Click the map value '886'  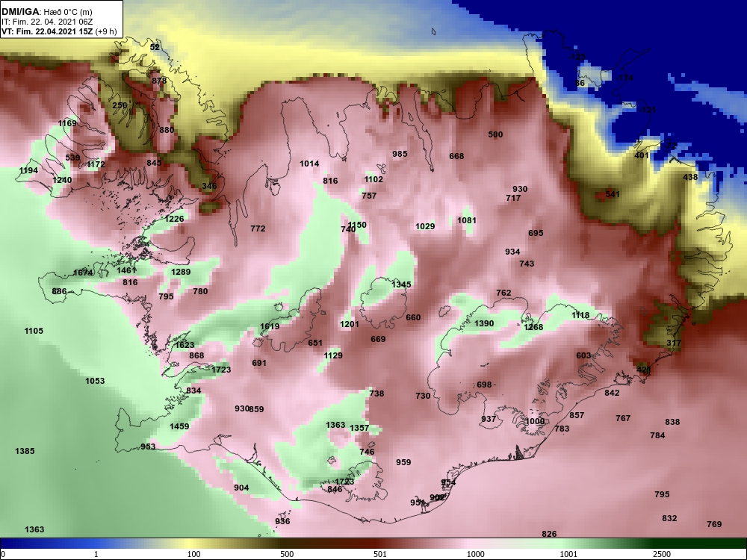click(59, 291)
